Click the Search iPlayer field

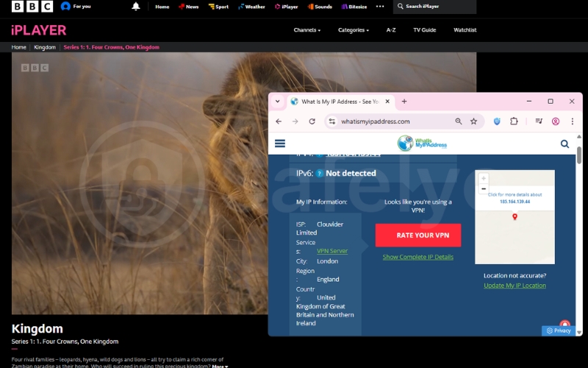tap(434, 7)
